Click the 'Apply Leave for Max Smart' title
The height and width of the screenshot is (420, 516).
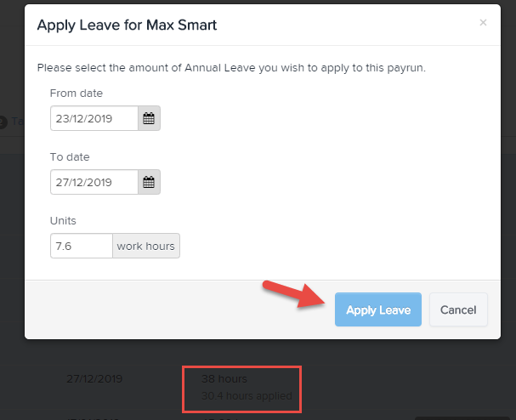pos(127,25)
